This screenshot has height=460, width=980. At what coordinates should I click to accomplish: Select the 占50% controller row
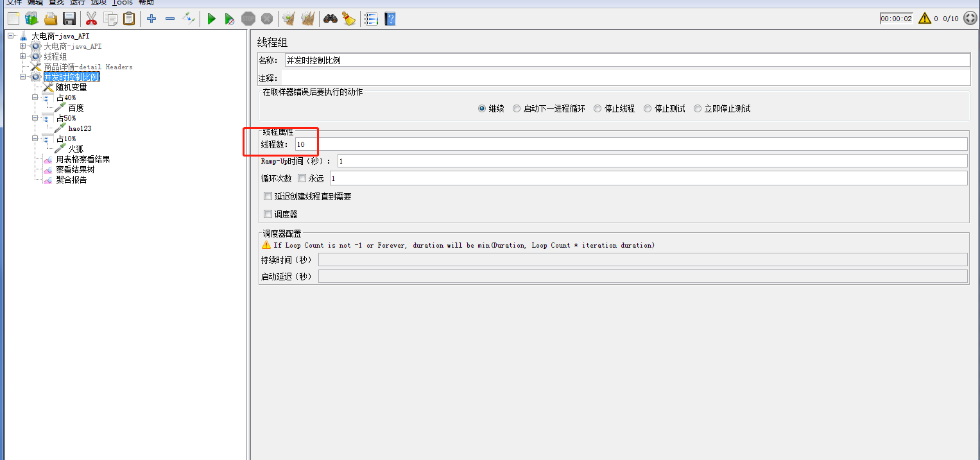(65, 118)
